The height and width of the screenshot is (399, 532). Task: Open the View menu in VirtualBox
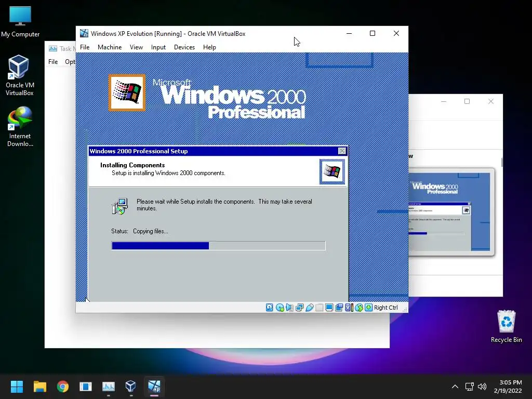point(136,47)
